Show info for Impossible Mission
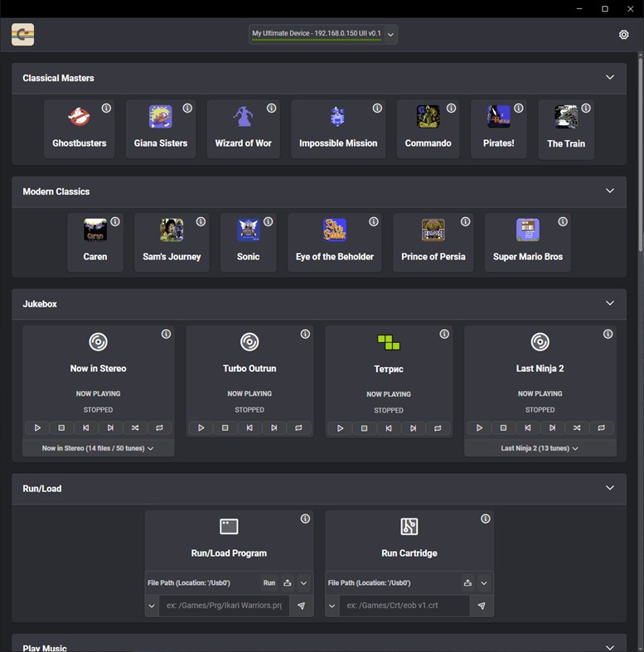 377,108
